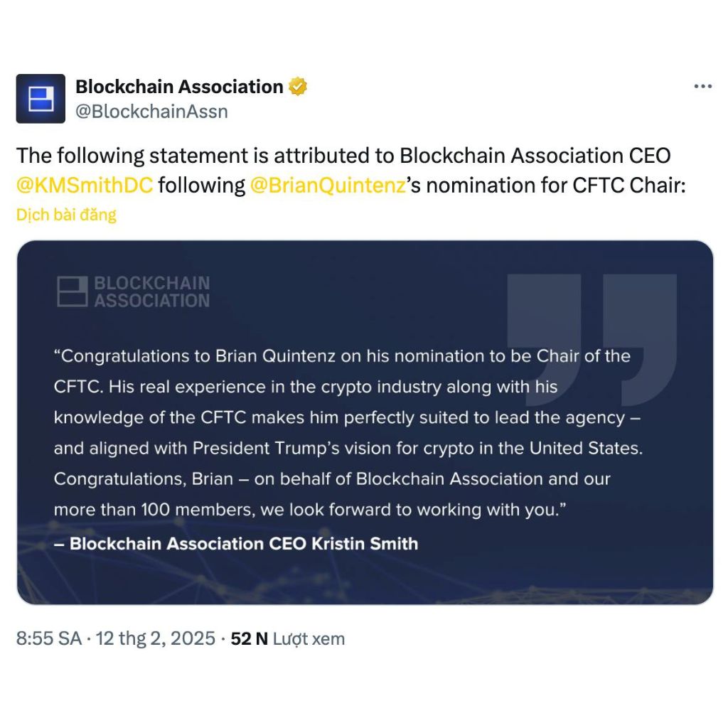Click the tweet text body
Viewport: 728px width, 728px height.
[x=351, y=171]
